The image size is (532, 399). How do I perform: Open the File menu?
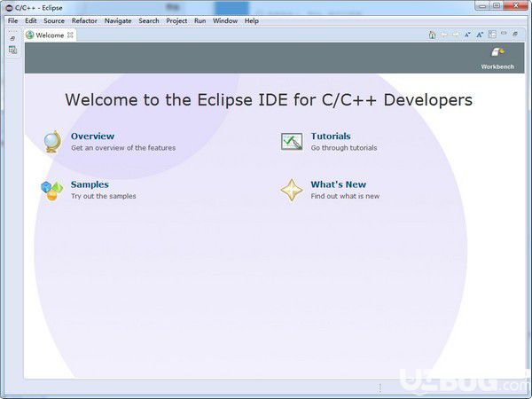pyautogui.click(x=13, y=20)
